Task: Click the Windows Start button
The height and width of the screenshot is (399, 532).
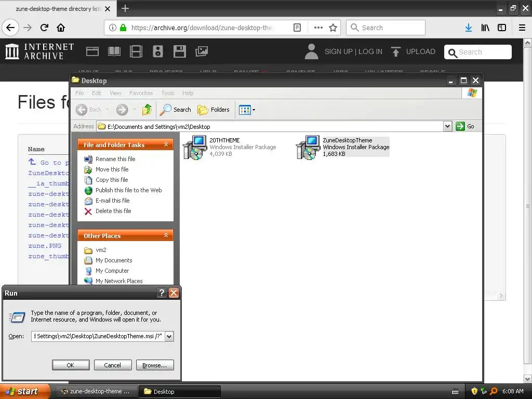Action: pos(25,391)
